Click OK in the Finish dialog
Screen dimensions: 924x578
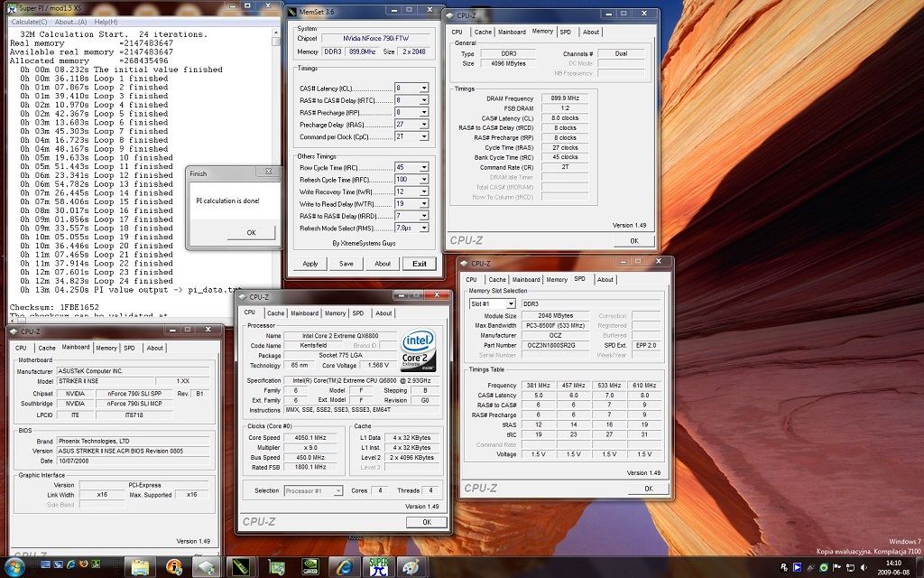(x=251, y=232)
